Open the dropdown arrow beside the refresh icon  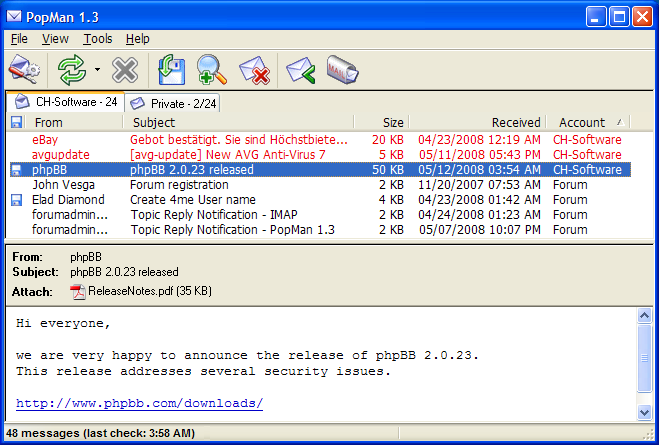coord(98,69)
